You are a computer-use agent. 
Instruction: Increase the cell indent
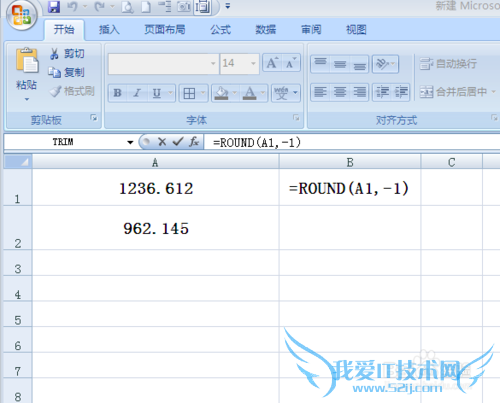tap(401, 92)
